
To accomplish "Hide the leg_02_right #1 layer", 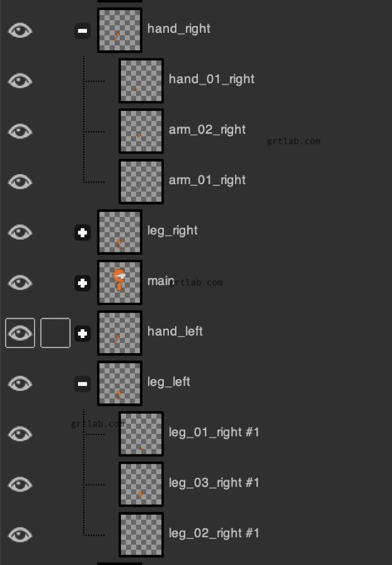I will point(20,534).
